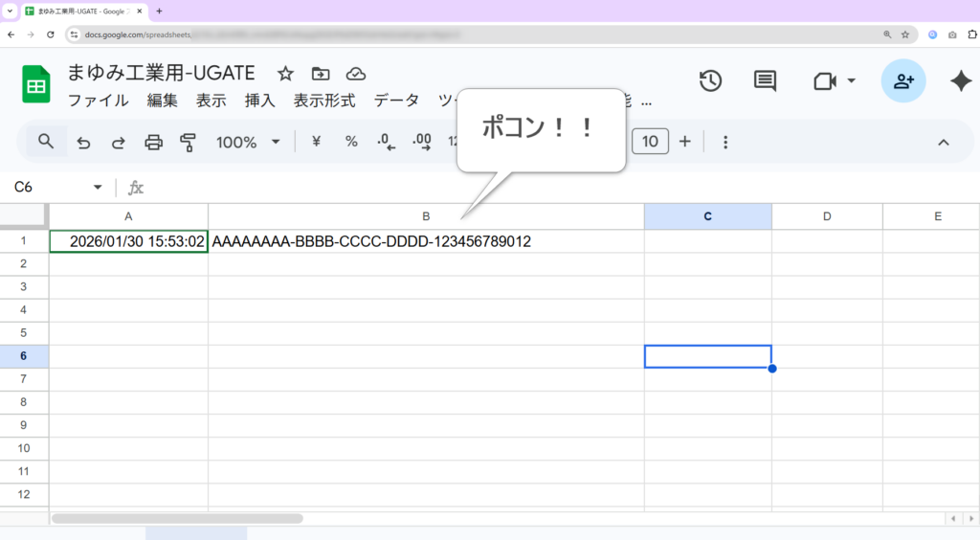Select cell A1 with the timestamp
Viewport: 980px width, 540px height.
coord(128,242)
